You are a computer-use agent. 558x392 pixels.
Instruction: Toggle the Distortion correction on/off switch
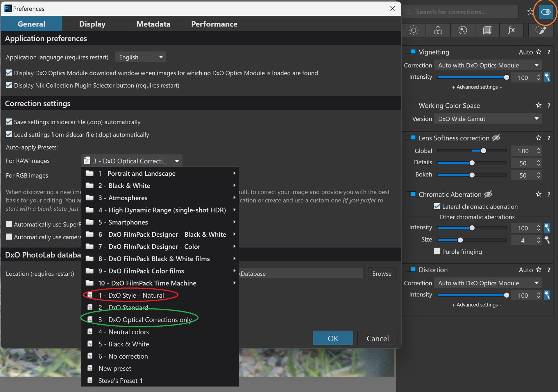point(411,269)
